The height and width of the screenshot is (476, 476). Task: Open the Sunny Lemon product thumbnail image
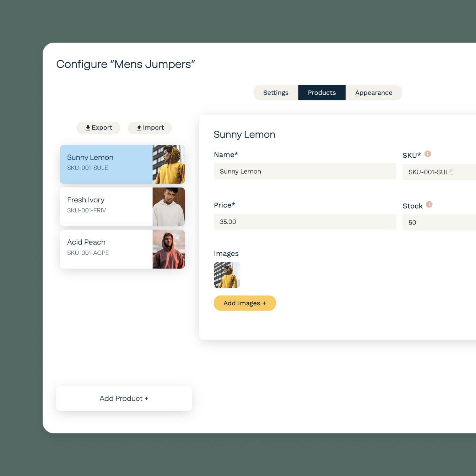point(169,164)
